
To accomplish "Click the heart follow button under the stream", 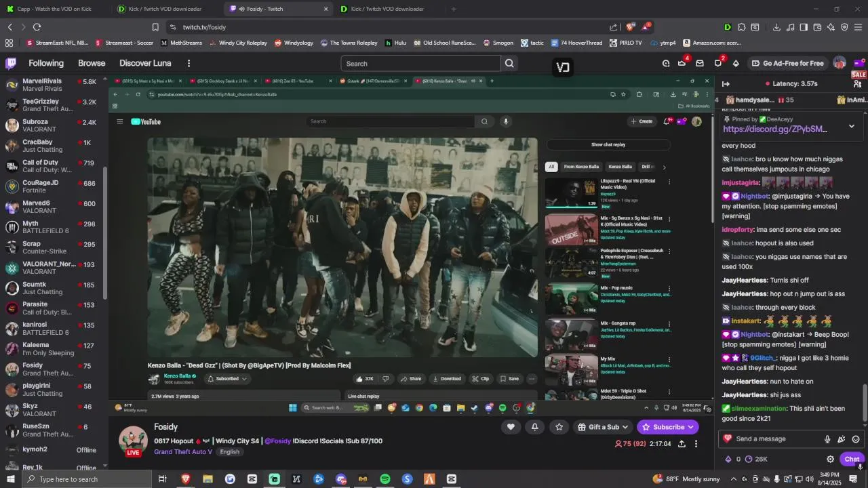I will (511, 426).
